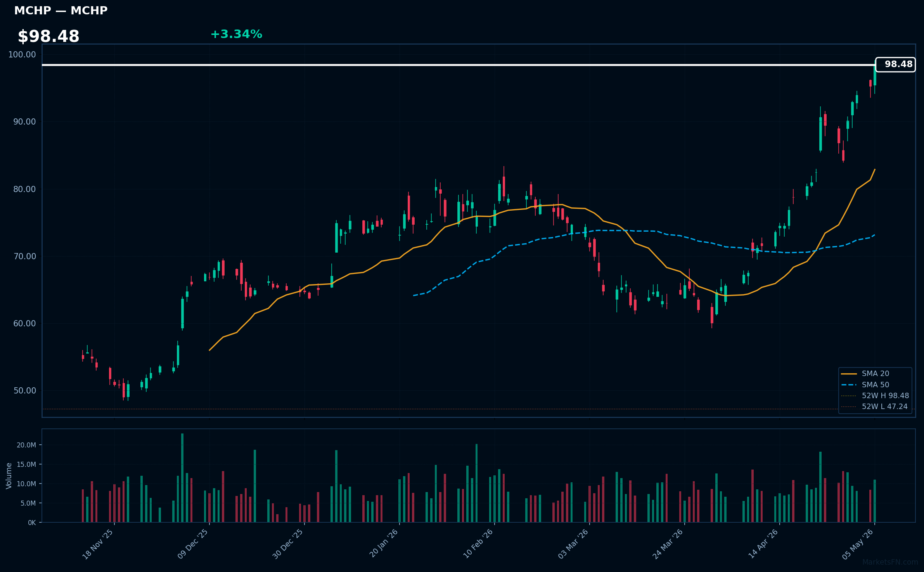Click the 50.00 price axis label

24,390
